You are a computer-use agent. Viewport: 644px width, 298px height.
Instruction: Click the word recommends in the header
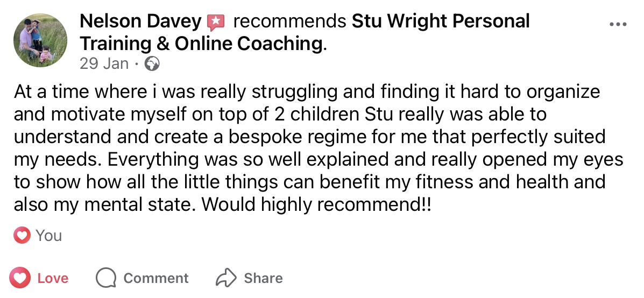tap(289, 22)
